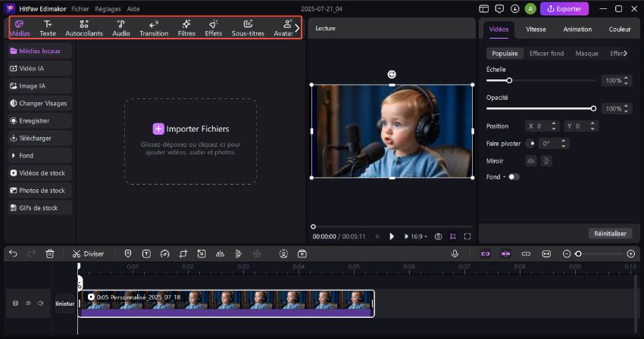This screenshot has height=339, width=644.
Task: Enter fullscreen preview mode
Action: tap(467, 236)
